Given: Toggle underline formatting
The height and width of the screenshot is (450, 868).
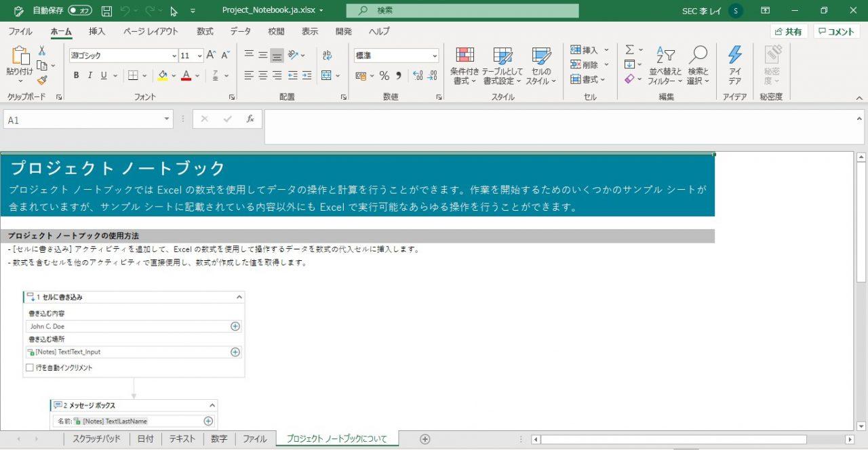Looking at the screenshot, I should 104,75.
